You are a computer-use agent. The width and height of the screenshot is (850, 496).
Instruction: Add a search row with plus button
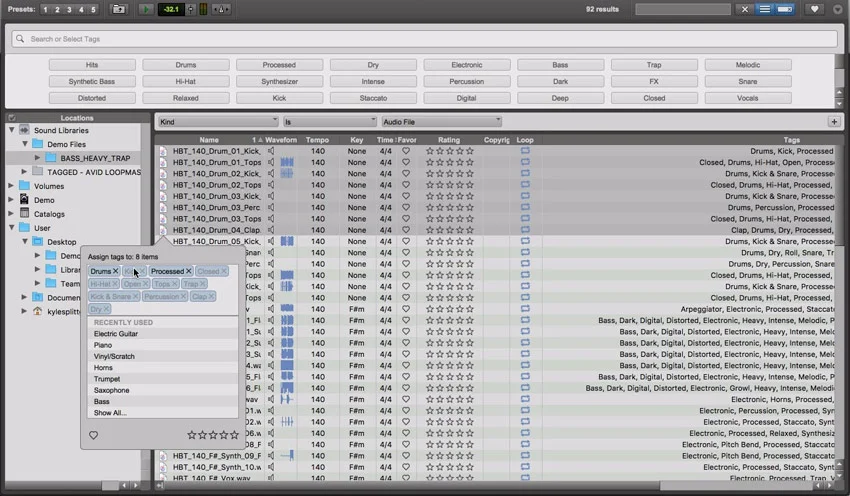[834, 122]
